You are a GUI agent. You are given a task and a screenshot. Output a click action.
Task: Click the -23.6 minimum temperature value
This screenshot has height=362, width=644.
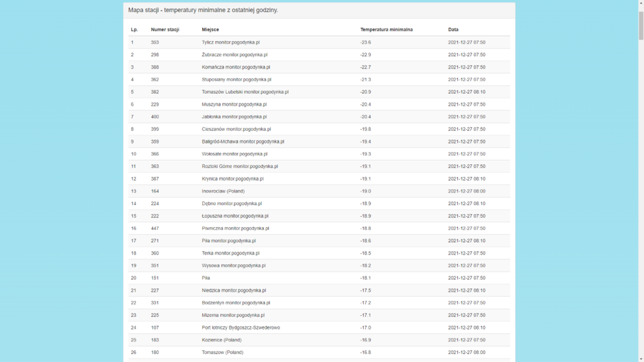pyautogui.click(x=366, y=43)
